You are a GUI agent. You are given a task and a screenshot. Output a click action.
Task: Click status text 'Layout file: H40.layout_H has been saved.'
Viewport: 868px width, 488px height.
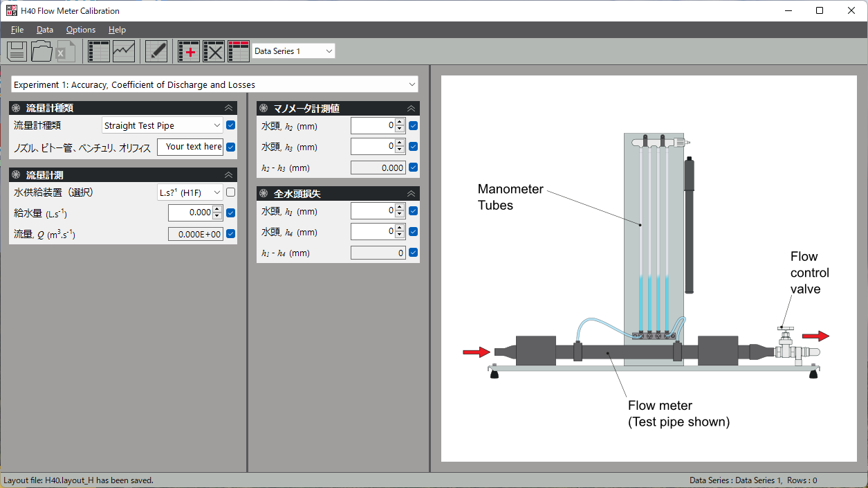(78, 480)
